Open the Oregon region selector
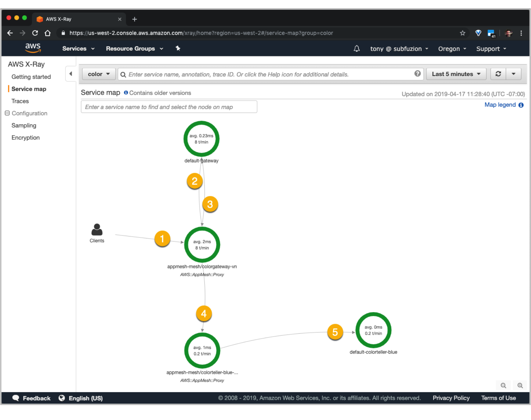This screenshot has height=420, width=531. (x=452, y=49)
